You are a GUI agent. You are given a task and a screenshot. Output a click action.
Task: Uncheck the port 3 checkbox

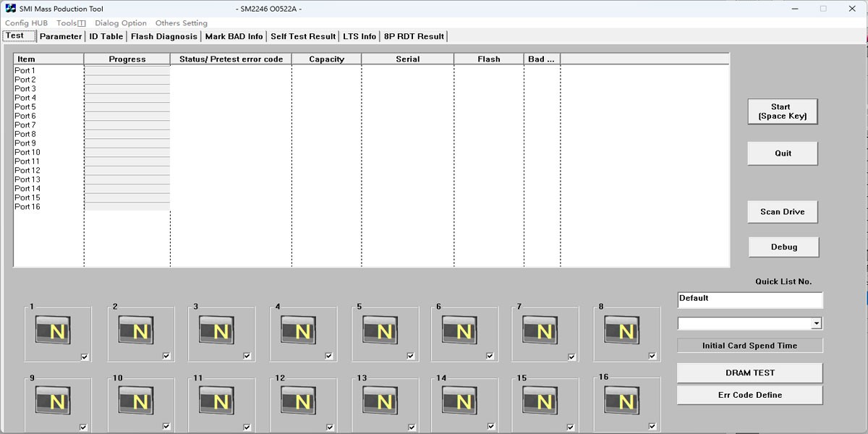(247, 356)
